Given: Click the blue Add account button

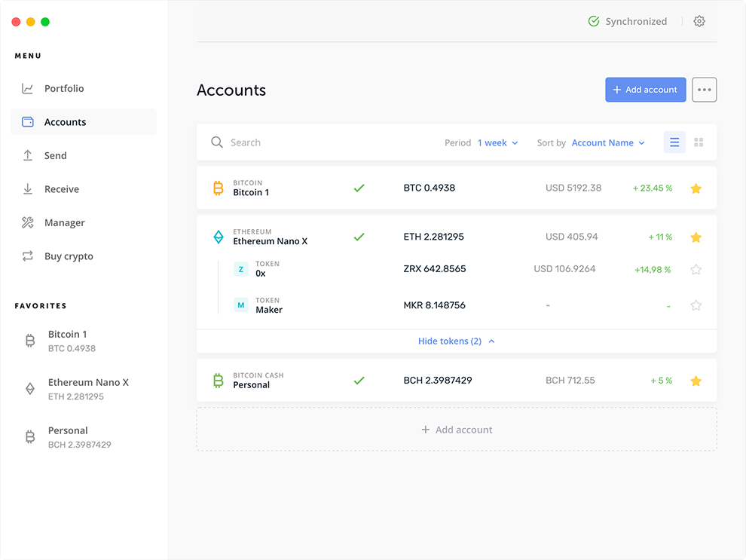Looking at the screenshot, I should (x=645, y=89).
